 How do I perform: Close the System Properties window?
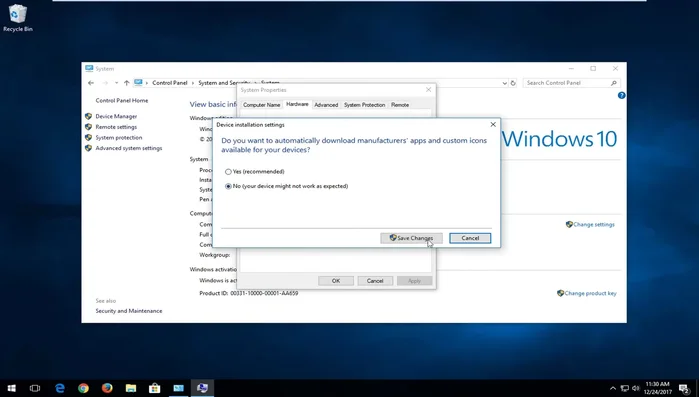click(428, 90)
